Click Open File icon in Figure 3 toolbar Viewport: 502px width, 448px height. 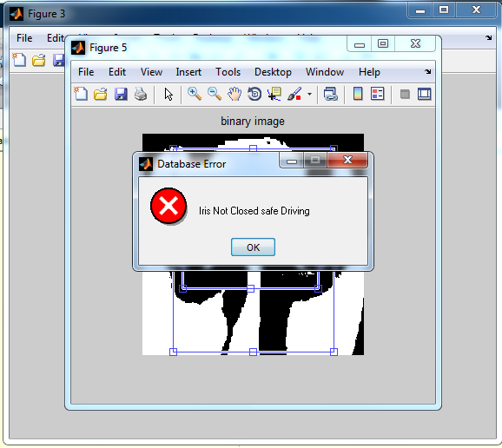39,60
